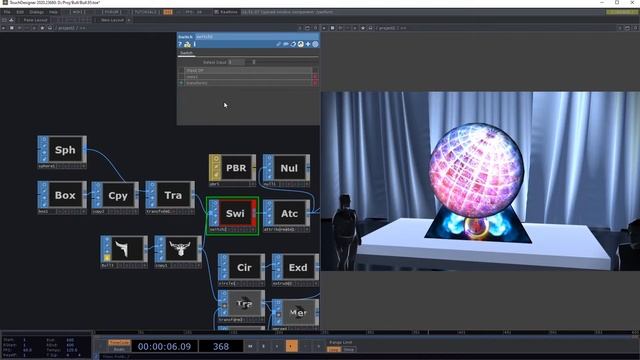Click the copy parameters icon in parameter header
640x360 pixels.
286,44
